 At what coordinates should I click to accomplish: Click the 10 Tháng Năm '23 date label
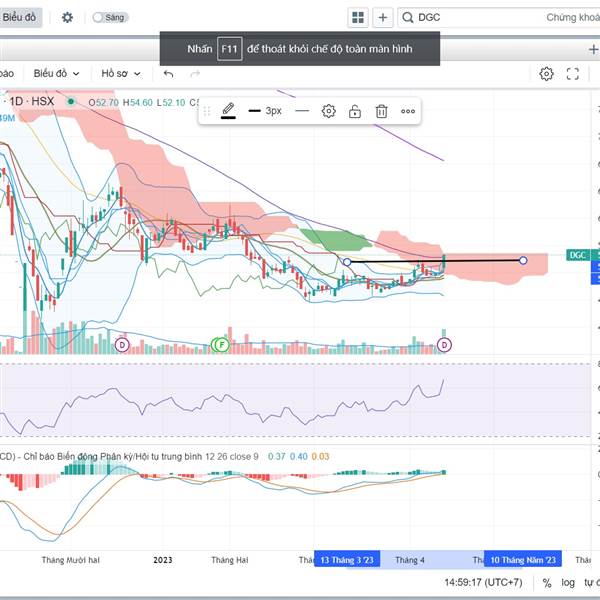[523, 560]
